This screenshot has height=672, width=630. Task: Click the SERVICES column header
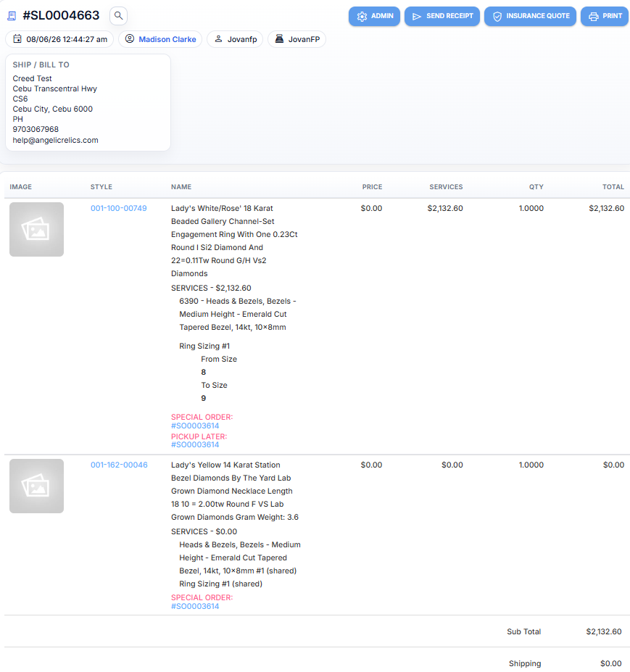point(446,187)
